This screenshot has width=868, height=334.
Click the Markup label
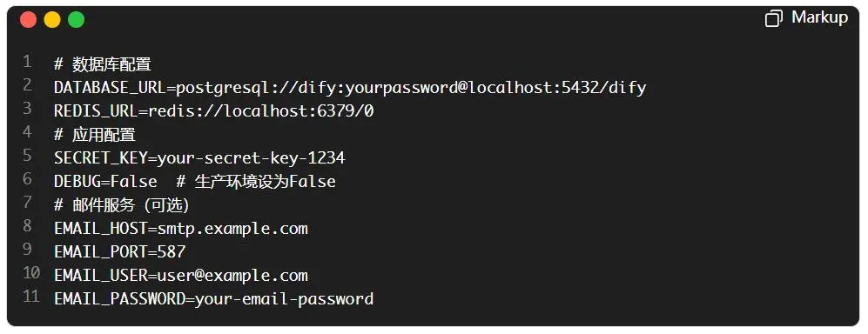tap(819, 17)
